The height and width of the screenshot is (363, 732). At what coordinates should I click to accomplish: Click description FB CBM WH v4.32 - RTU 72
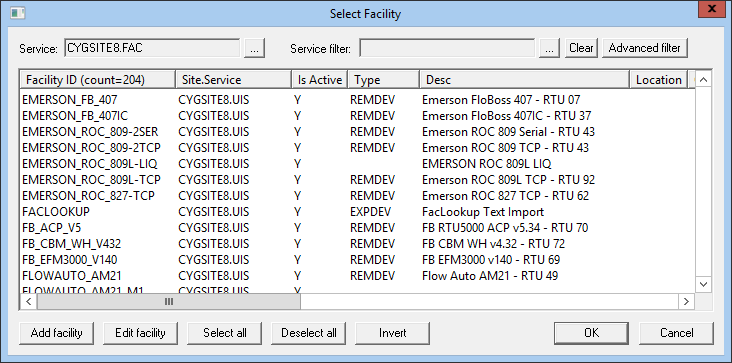coord(493,244)
